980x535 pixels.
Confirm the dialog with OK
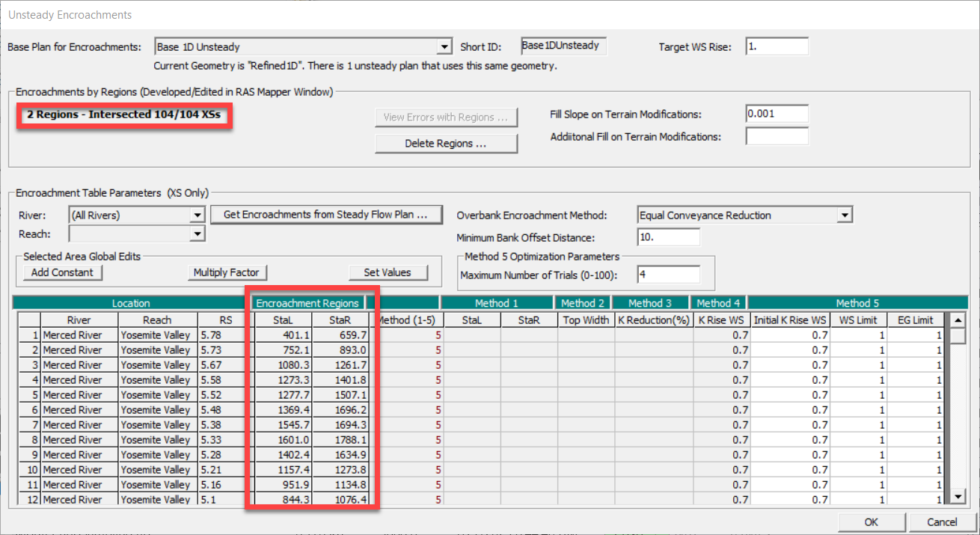pyautogui.click(x=871, y=522)
